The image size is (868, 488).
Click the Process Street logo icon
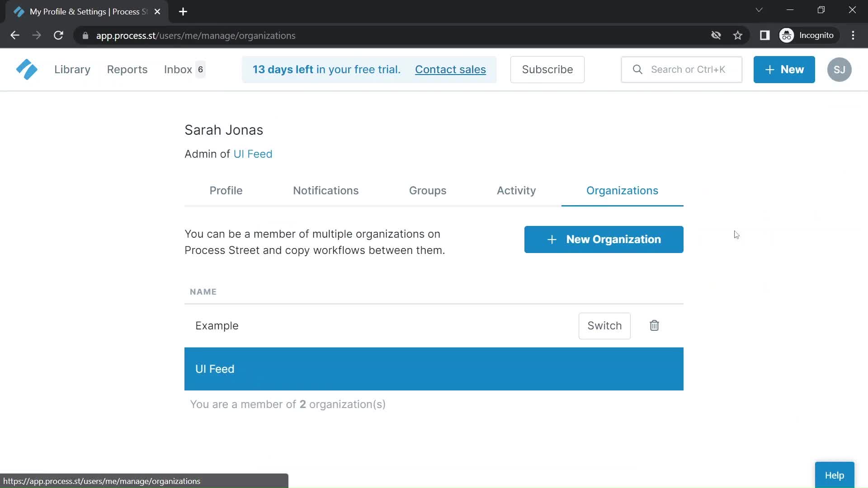click(x=27, y=69)
